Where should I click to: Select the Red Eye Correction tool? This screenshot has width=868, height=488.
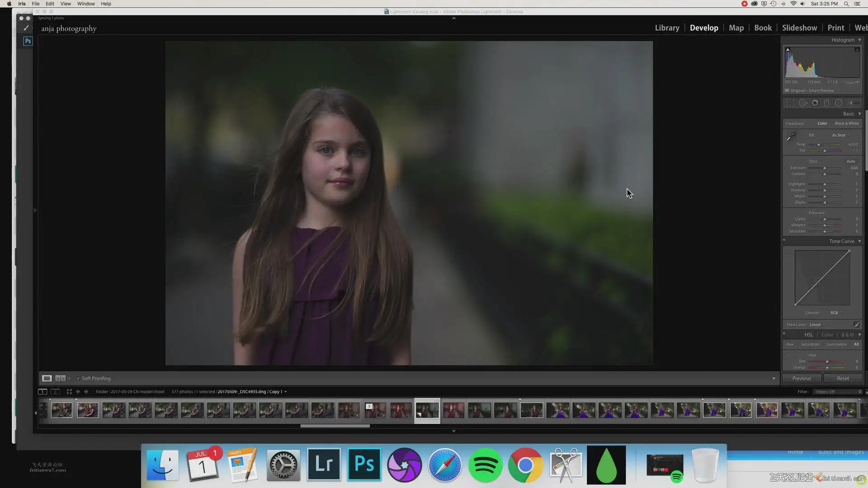(x=815, y=103)
